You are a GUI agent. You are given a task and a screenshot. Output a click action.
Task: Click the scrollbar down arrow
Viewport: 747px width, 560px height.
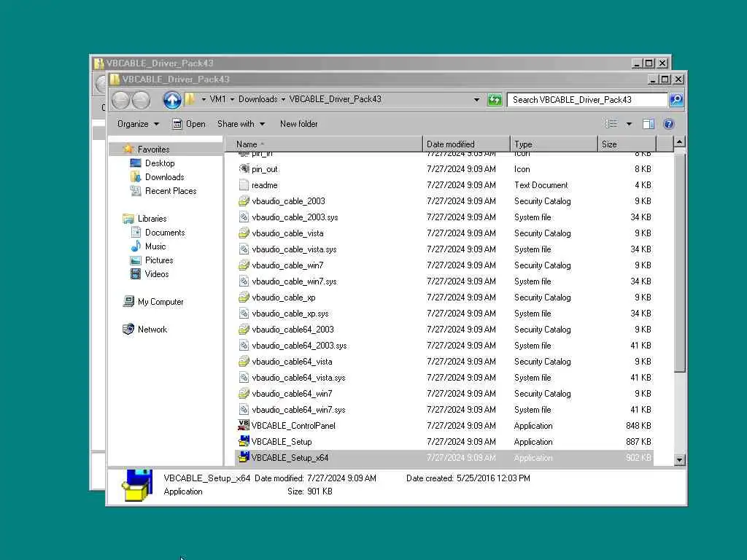679,459
